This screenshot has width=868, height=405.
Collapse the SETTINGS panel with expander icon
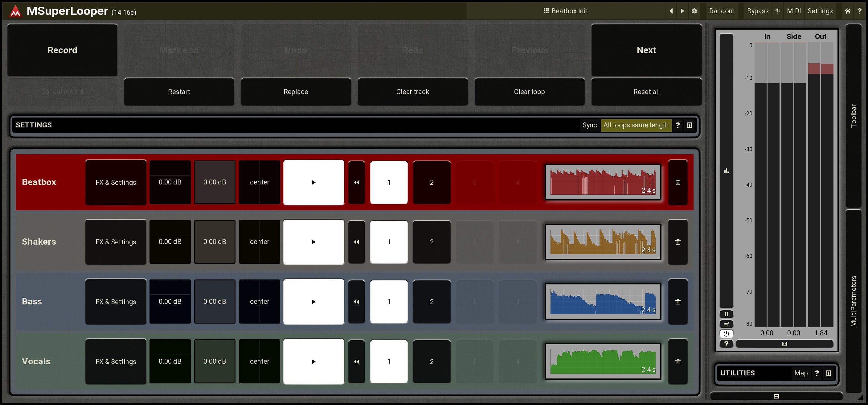pyautogui.click(x=690, y=125)
